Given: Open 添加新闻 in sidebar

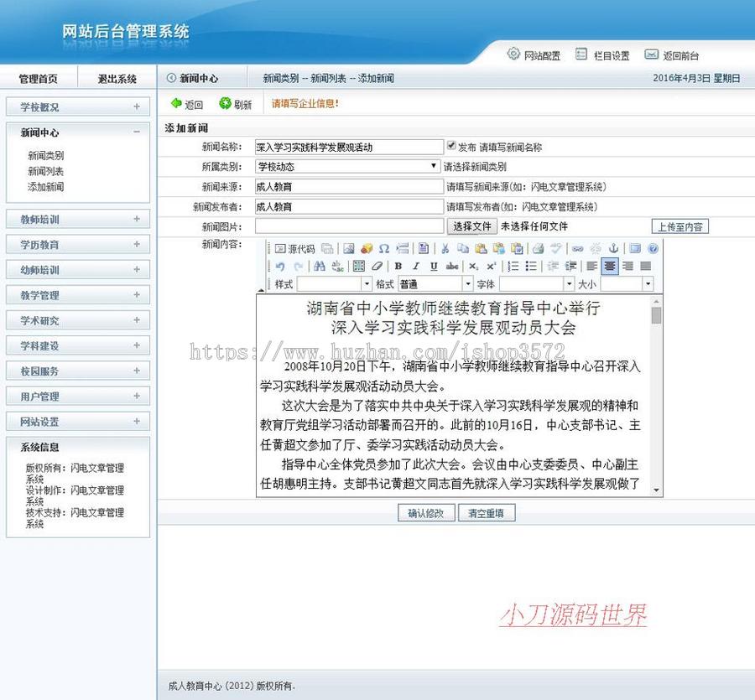Looking at the screenshot, I should (x=46, y=187).
